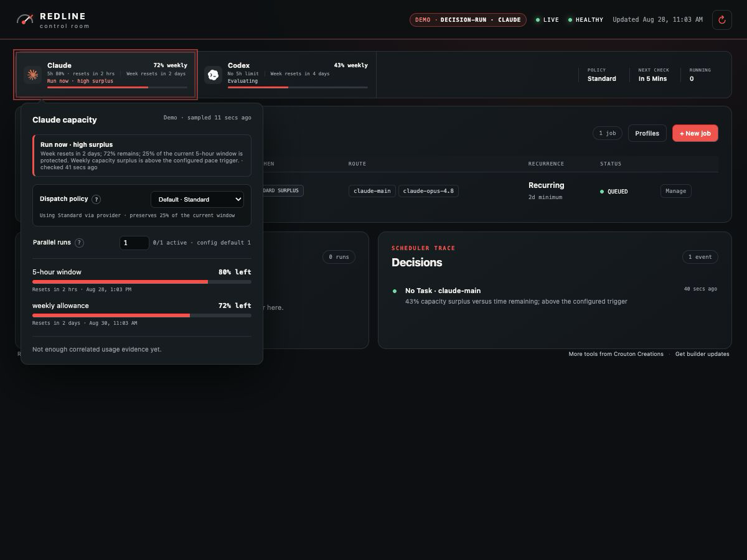Click the STATUS column header
The width and height of the screenshot is (747, 560).
[611, 164]
